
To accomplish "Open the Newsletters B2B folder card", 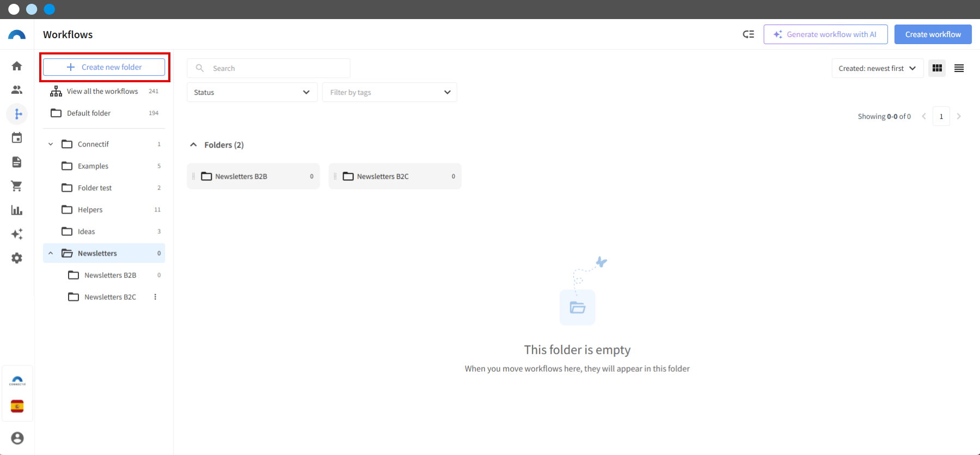I will [x=253, y=177].
